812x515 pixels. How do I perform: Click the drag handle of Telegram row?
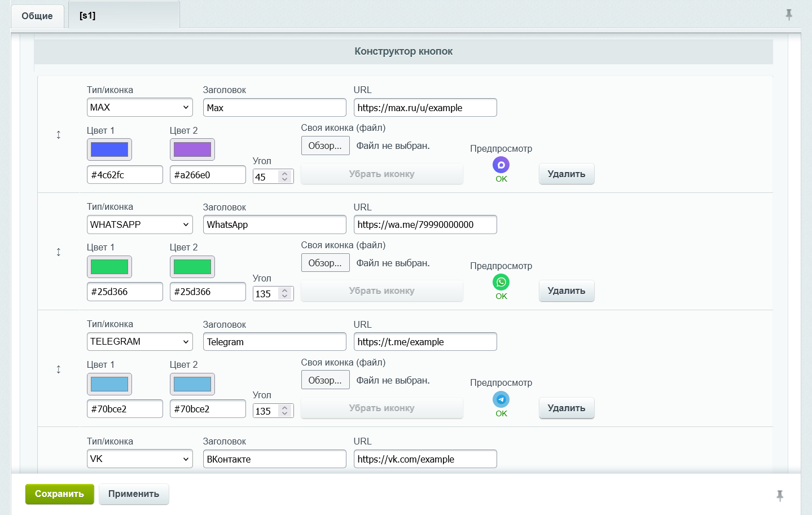[59, 369]
